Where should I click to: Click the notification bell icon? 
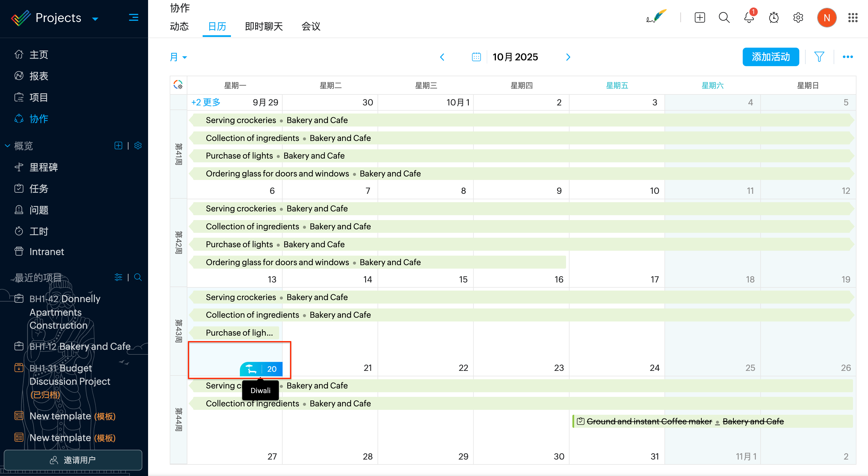(x=748, y=18)
